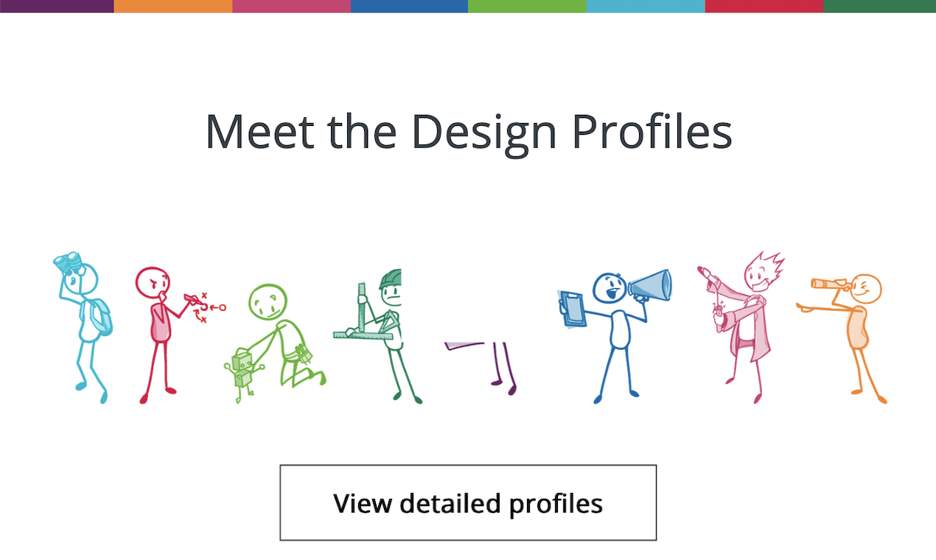This screenshot has width=936, height=560.
Task: Click the orange stripe in the top banner
Action: [173, 7]
